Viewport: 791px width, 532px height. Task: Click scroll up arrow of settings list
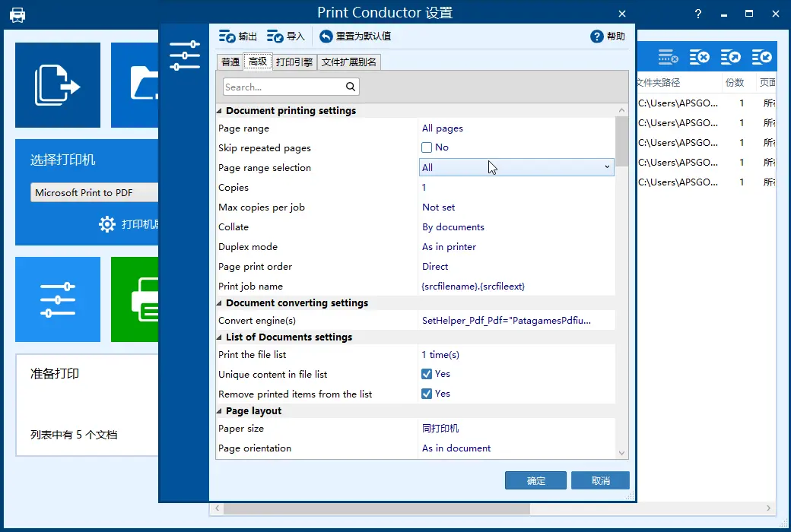[621, 110]
